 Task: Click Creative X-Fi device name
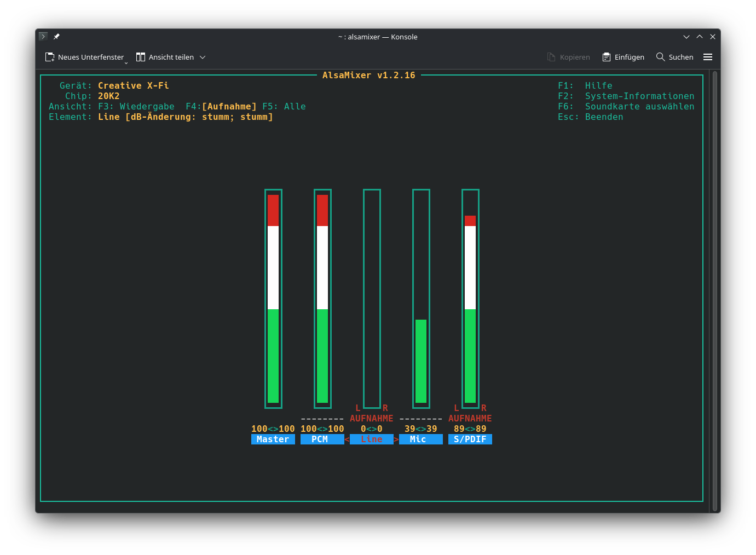134,86
